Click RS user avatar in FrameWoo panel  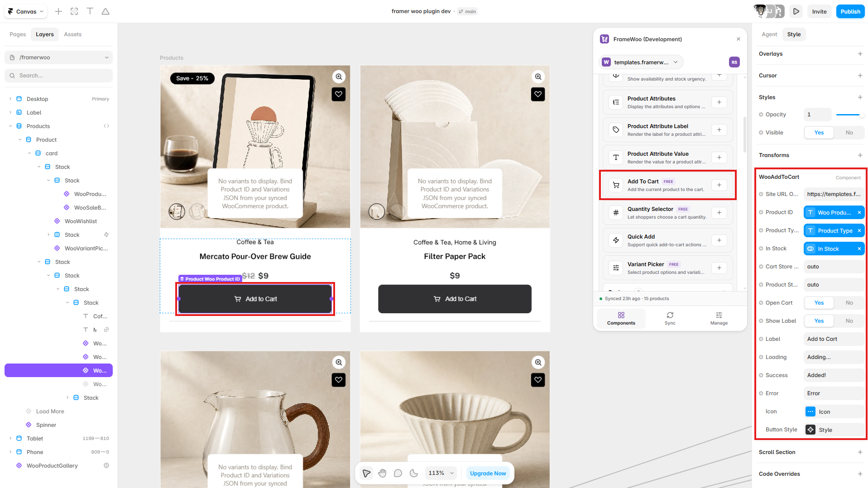734,62
